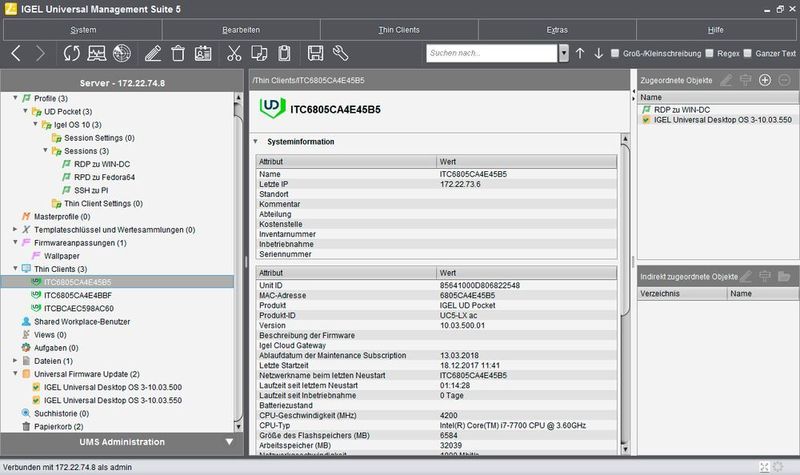This screenshot has height=475, width=800.
Task: Click the tree panel vertical scrollbar
Action: (x=238, y=262)
